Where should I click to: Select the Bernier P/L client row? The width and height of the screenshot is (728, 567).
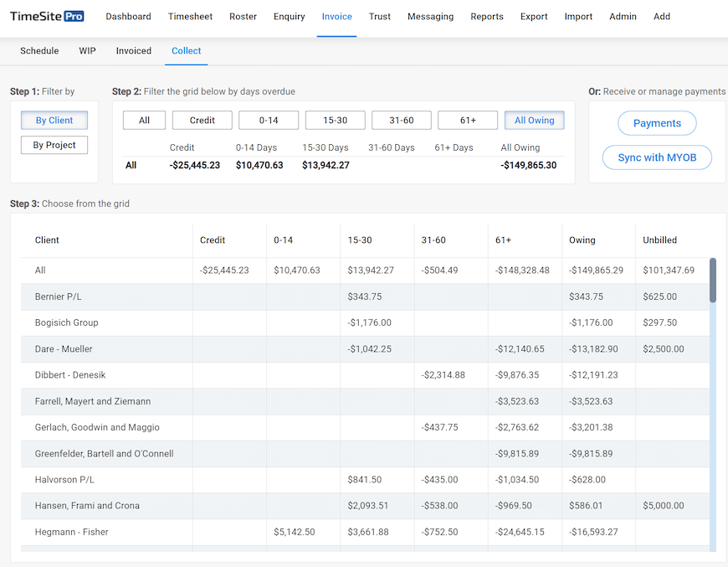point(365,296)
